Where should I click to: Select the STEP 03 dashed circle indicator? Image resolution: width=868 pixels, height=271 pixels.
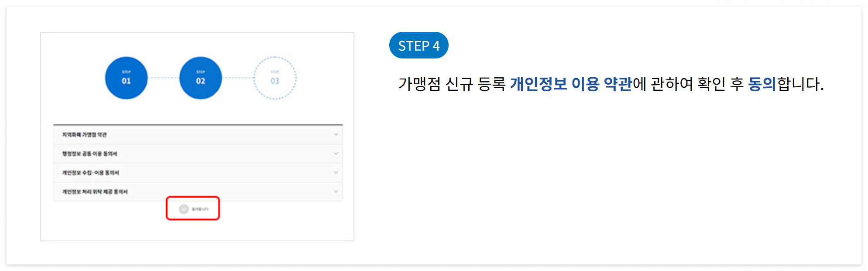[x=275, y=77]
